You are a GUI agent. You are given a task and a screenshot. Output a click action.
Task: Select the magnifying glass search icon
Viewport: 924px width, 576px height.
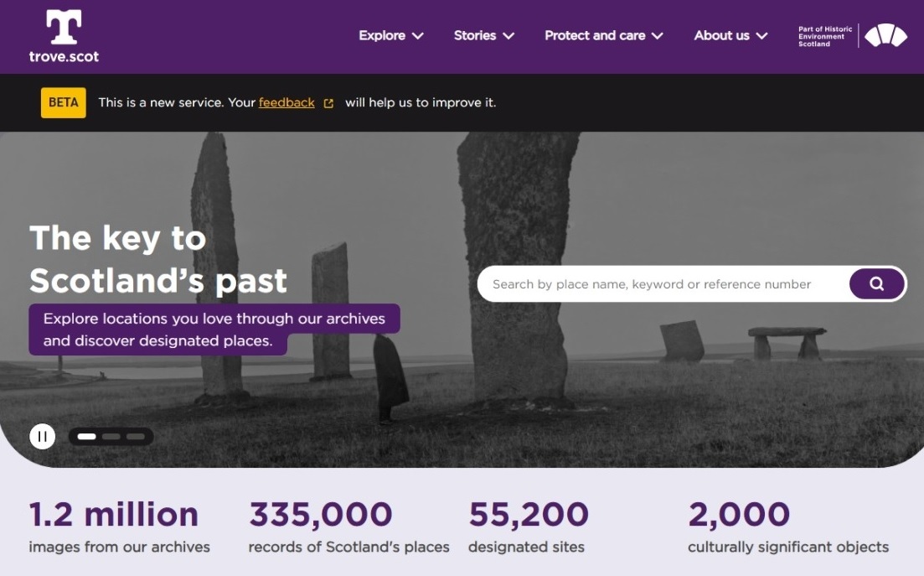[876, 283]
